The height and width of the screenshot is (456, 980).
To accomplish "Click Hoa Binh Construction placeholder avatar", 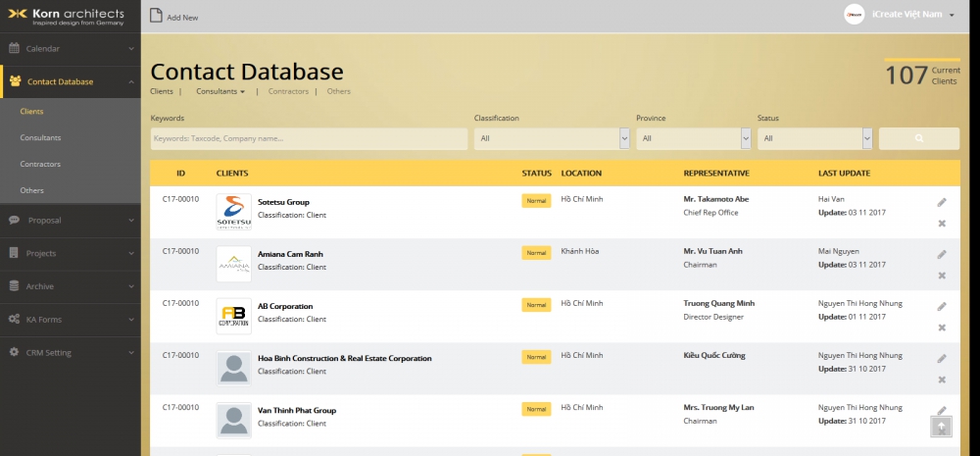I will (x=234, y=368).
